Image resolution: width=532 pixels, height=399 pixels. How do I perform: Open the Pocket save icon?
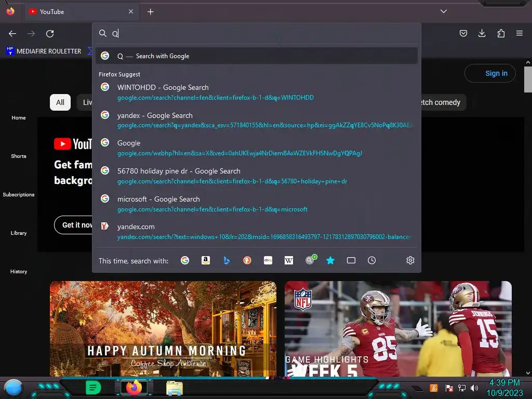click(x=463, y=33)
